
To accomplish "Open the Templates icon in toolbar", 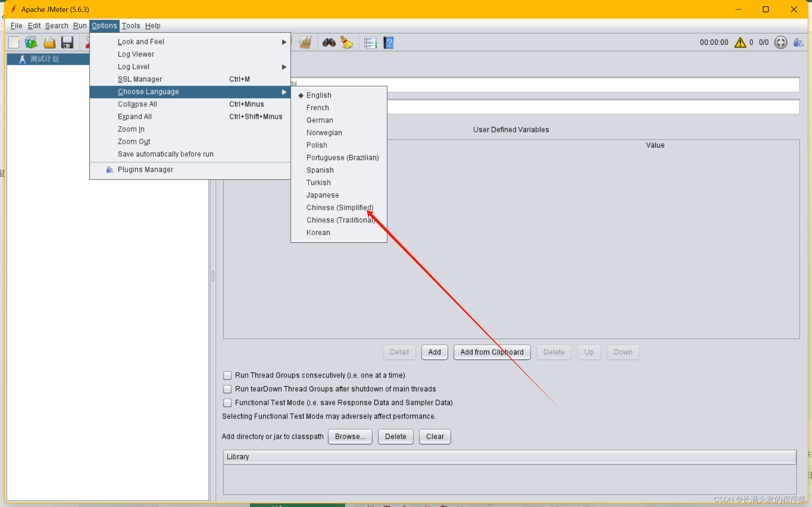I will click(x=31, y=42).
